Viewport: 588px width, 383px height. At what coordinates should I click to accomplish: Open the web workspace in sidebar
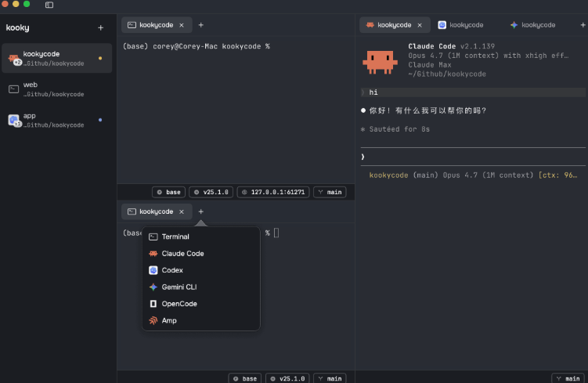click(x=57, y=89)
